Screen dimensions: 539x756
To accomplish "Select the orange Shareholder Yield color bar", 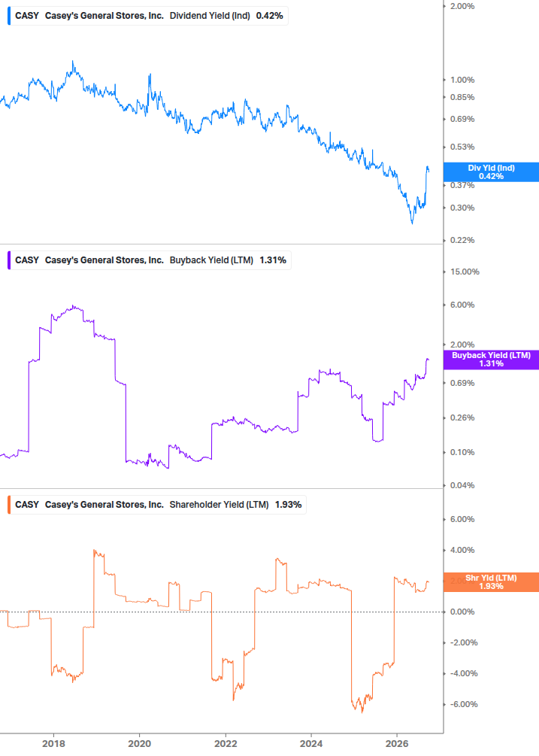I will 9,505.
